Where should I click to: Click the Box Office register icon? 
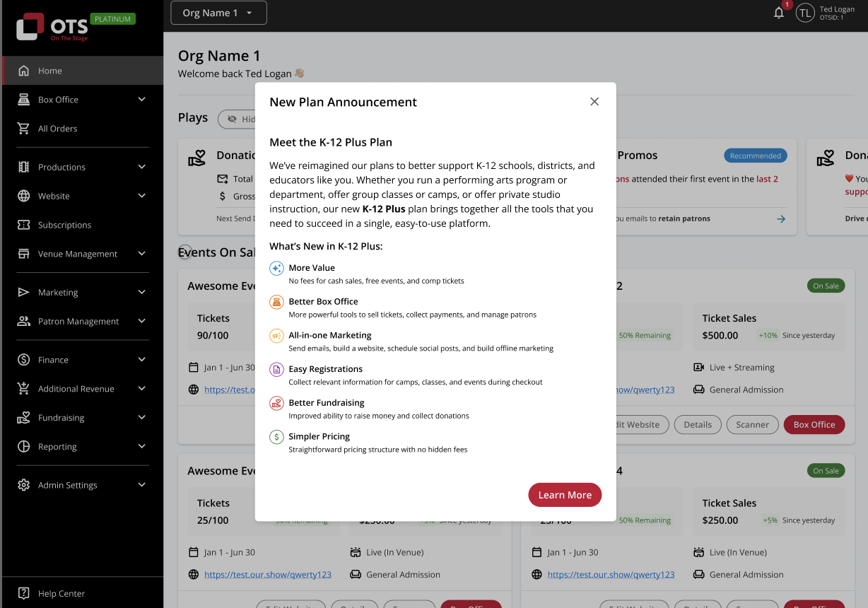pyautogui.click(x=24, y=100)
